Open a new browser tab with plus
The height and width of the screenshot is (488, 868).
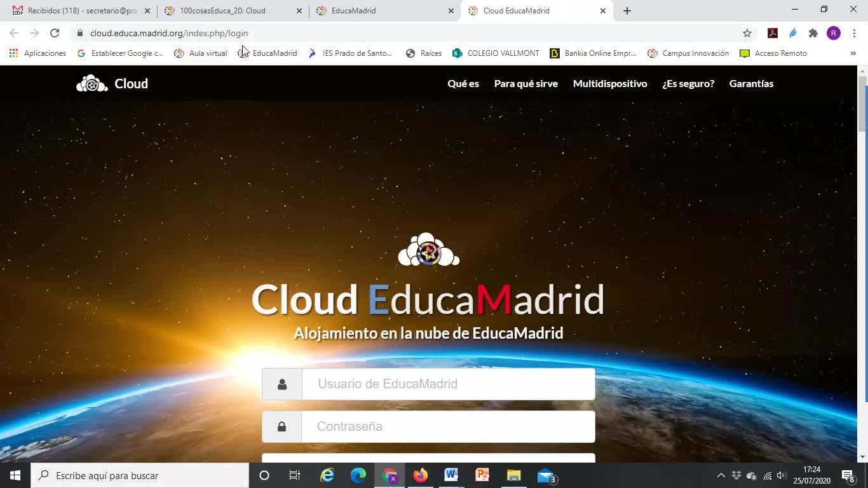(x=627, y=10)
